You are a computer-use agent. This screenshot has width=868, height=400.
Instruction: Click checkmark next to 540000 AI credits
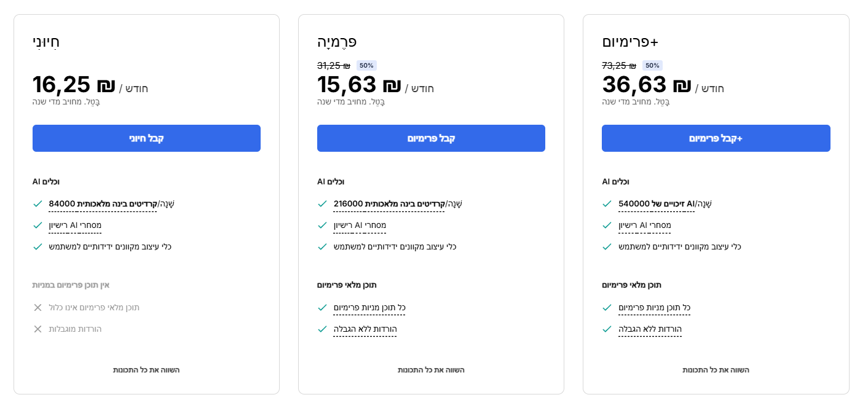[x=607, y=203]
